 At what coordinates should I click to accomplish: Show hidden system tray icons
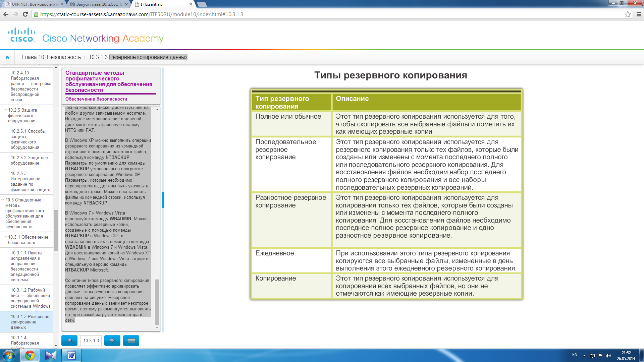click(x=584, y=356)
